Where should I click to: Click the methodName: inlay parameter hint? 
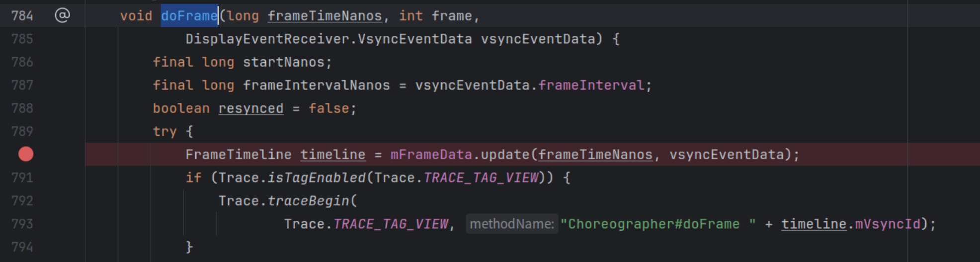point(511,224)
